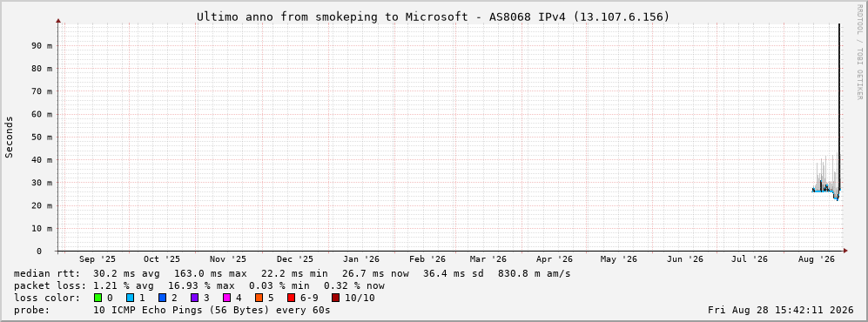The height and width of the screenshot is (322, 868).
Task: Click the blue loss color 2 swatch
Action: tap(163, 299)
